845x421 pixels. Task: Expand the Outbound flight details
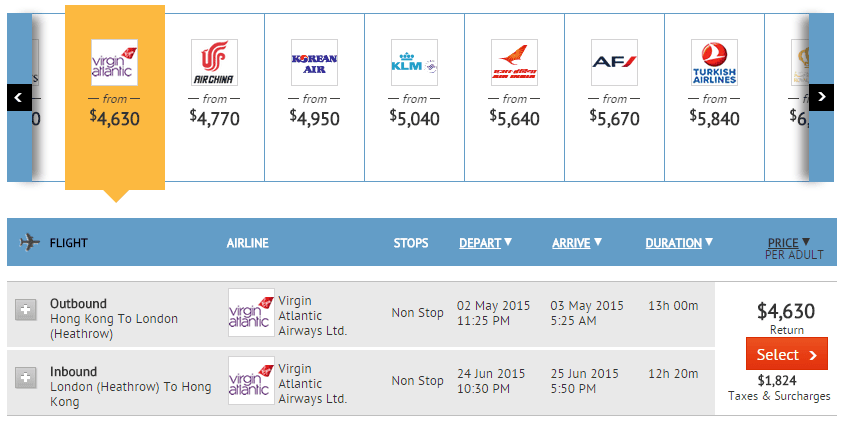[x=26, y=311]
